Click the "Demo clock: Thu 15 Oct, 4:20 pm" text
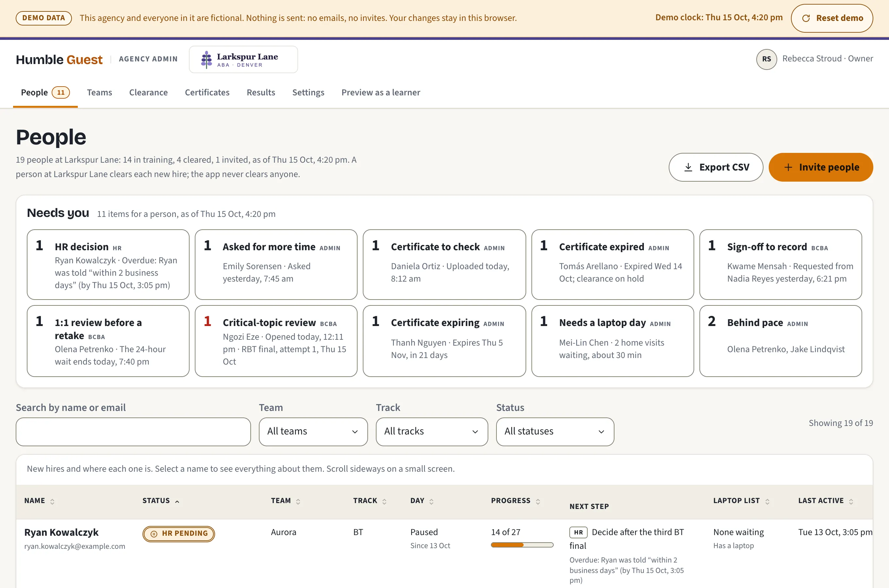The image size is (889, 588). (719, 18)
